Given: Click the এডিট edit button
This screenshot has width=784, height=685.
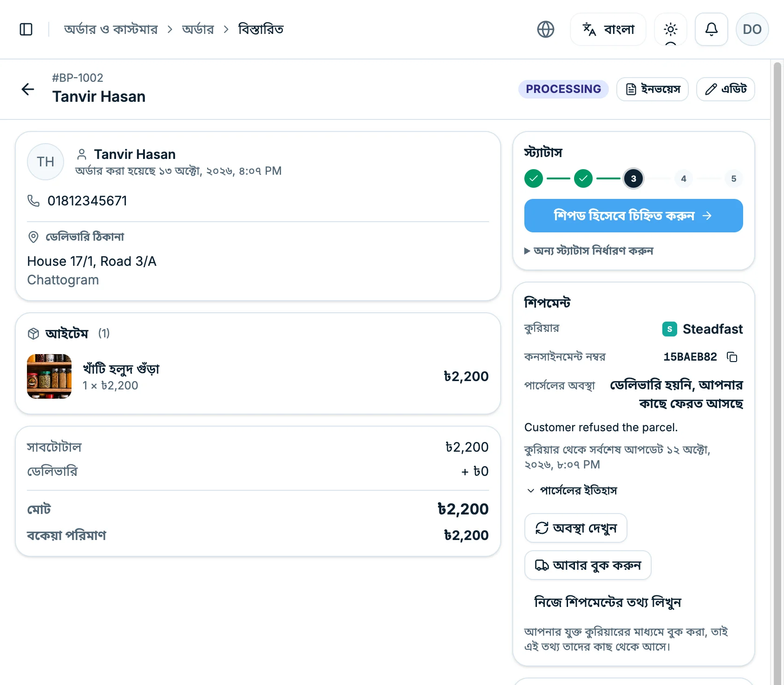Looking at the screenshot, I should (725, 89).
